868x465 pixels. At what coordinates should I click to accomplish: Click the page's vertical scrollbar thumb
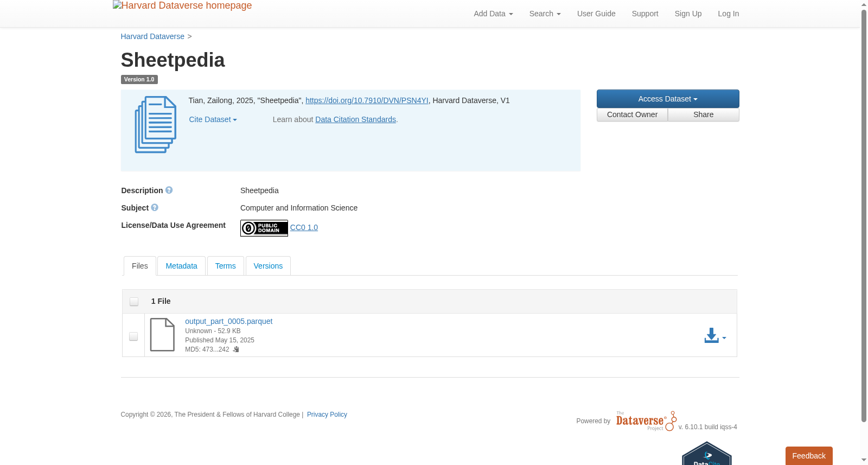click(864, 215)
